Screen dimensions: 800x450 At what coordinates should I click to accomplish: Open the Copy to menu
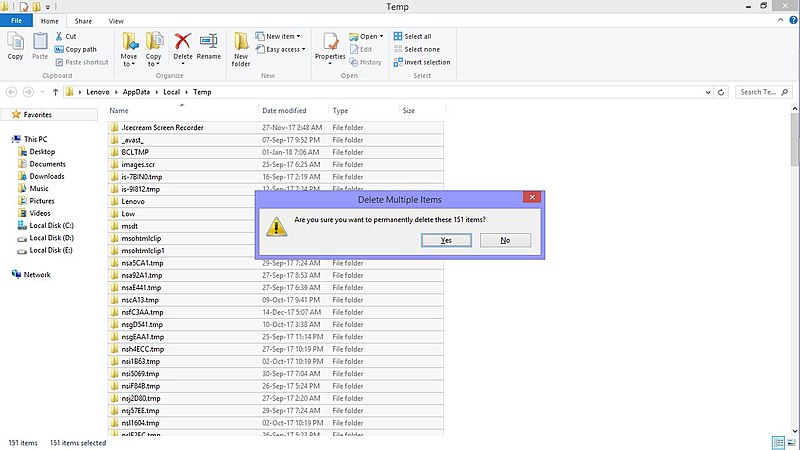pos(154,49)
